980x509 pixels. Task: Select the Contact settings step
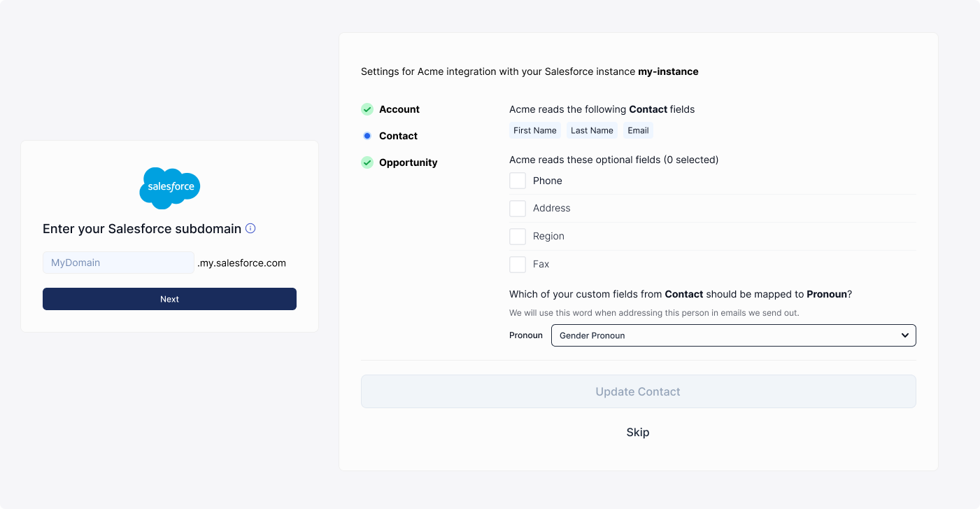[398, 136]
